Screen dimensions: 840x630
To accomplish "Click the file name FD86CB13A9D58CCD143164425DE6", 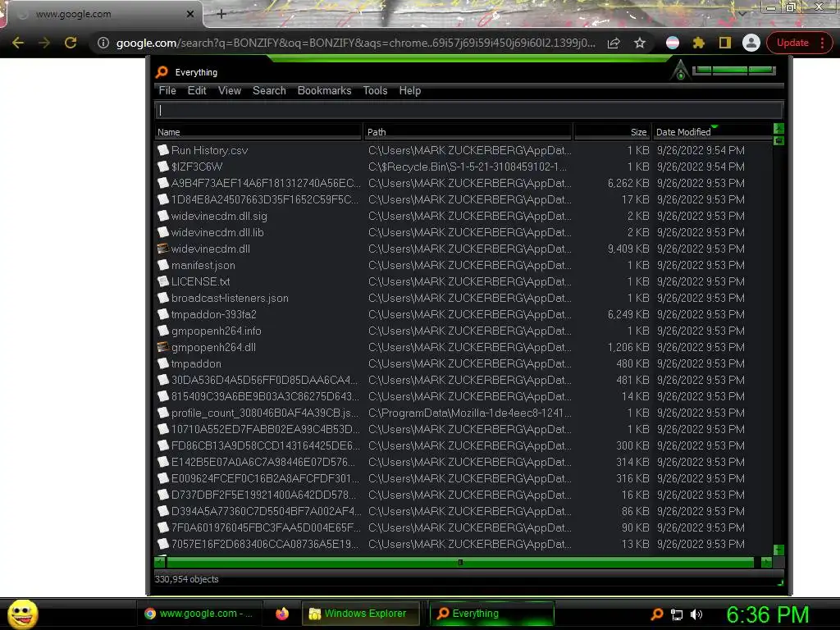I will [x=266, y=445].
